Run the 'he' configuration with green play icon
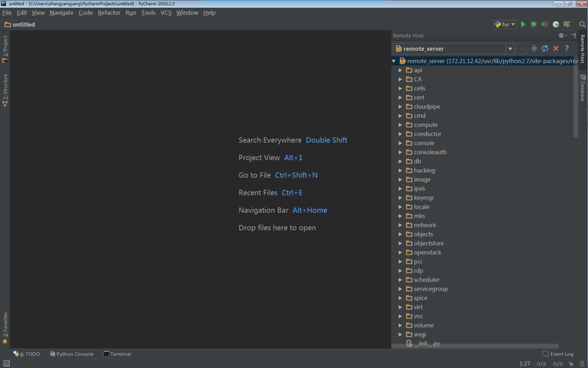The image size is (588, 368). [x=523, y=24]
